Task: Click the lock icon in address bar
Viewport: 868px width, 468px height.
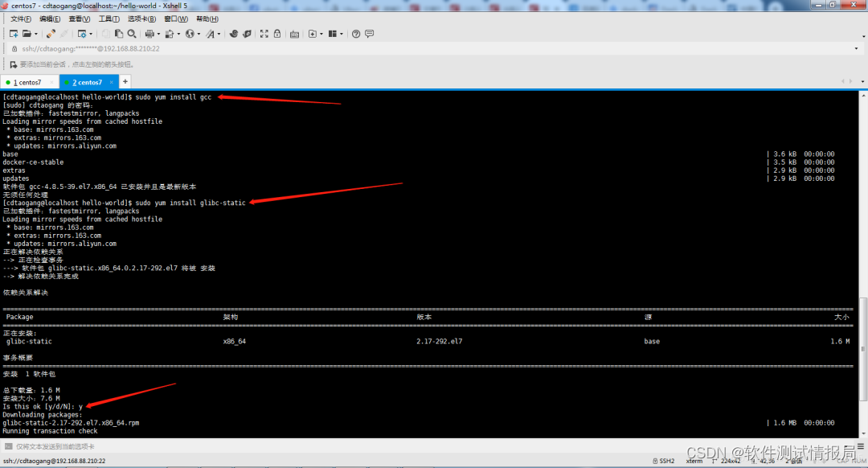Action: click(14, 49)
